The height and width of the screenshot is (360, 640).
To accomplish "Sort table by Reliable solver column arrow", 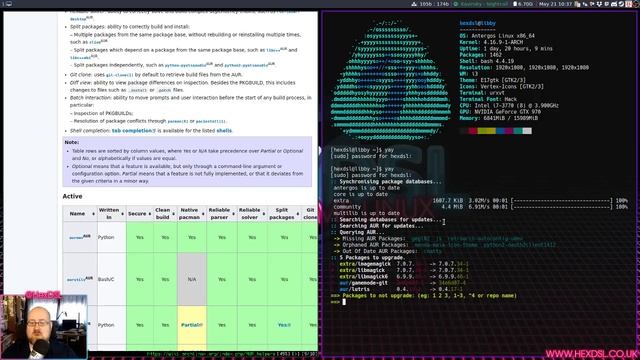I will (x=264, y=214).
